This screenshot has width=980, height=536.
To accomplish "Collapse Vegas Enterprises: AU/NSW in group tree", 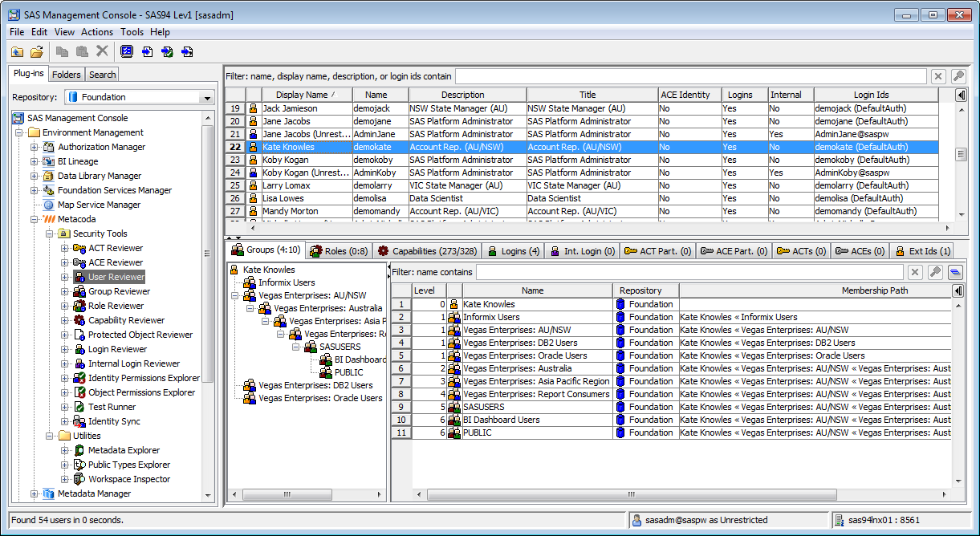I will [x=234, y=295].
